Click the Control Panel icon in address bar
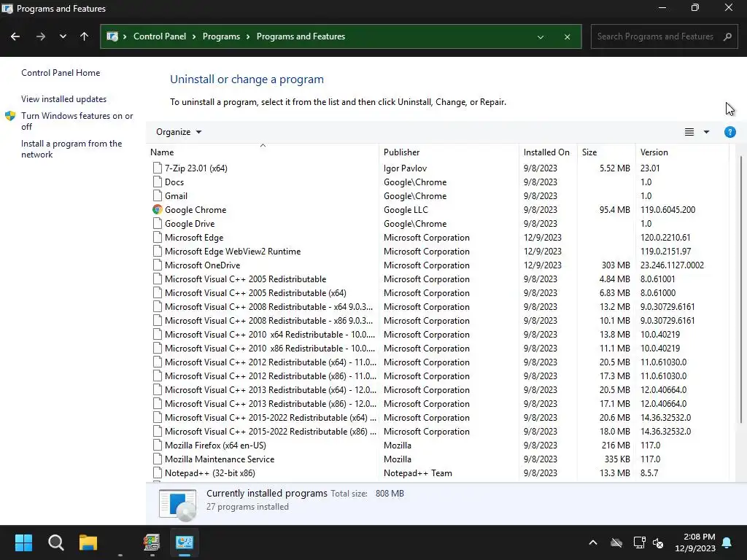 (x=112, y=36)
